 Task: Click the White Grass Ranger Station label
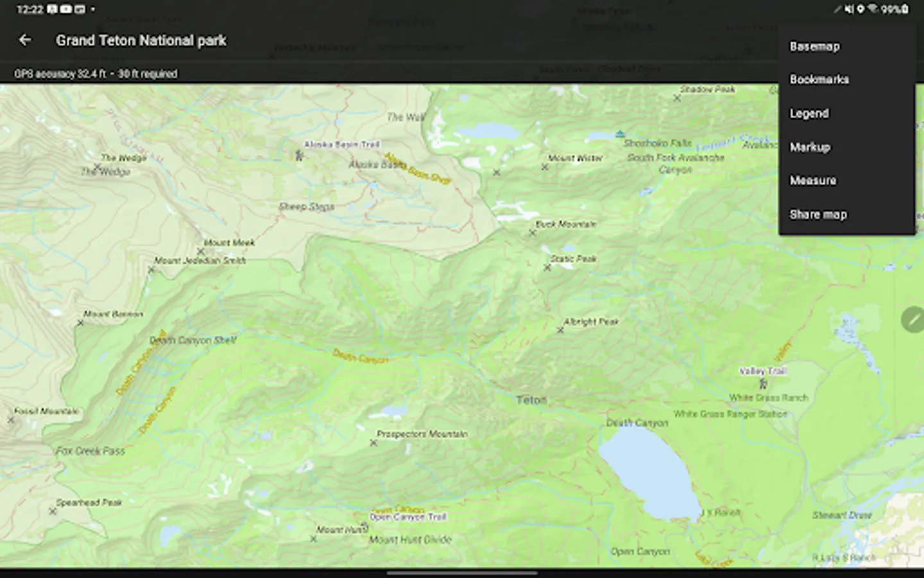[730, 414]
